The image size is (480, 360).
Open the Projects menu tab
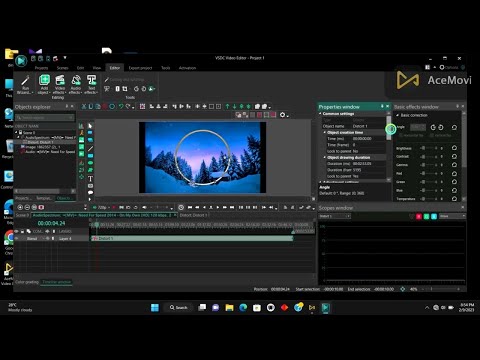point(41,68)
